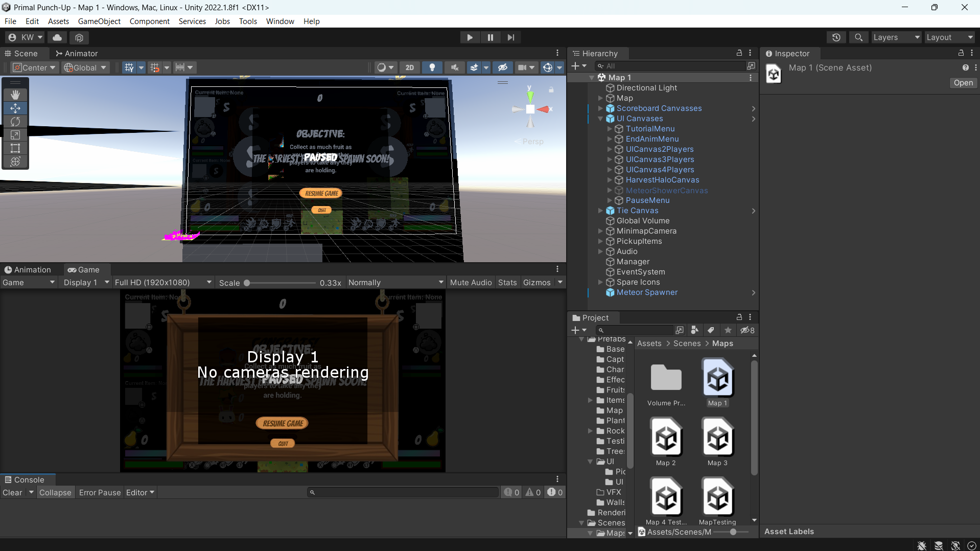Open Unity cloud services icon
This screenshot has height=551, width=980.
click(57, 37)
